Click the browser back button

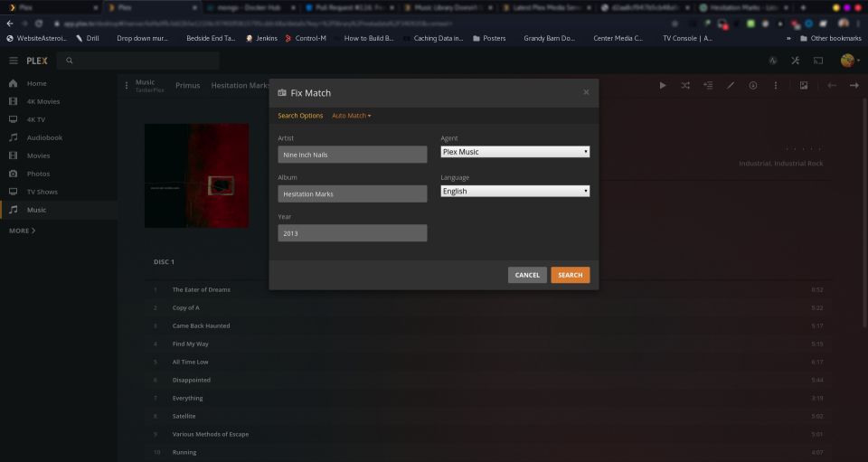pos(9,24)
